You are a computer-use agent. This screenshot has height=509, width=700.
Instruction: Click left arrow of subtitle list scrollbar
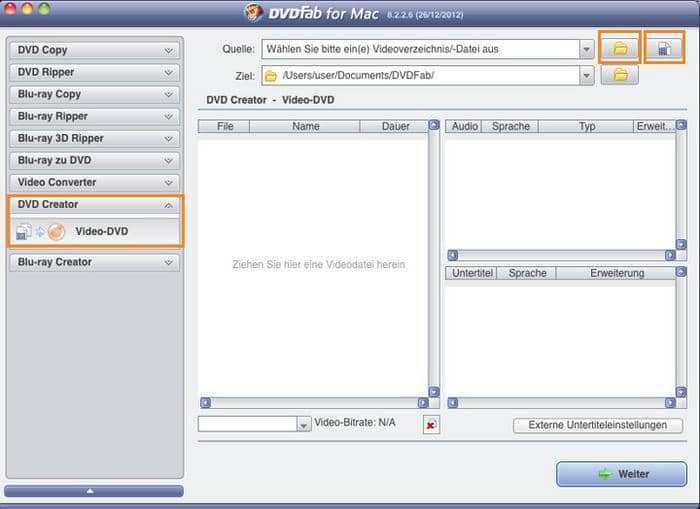pyautogui.click(x=453, y=403)
